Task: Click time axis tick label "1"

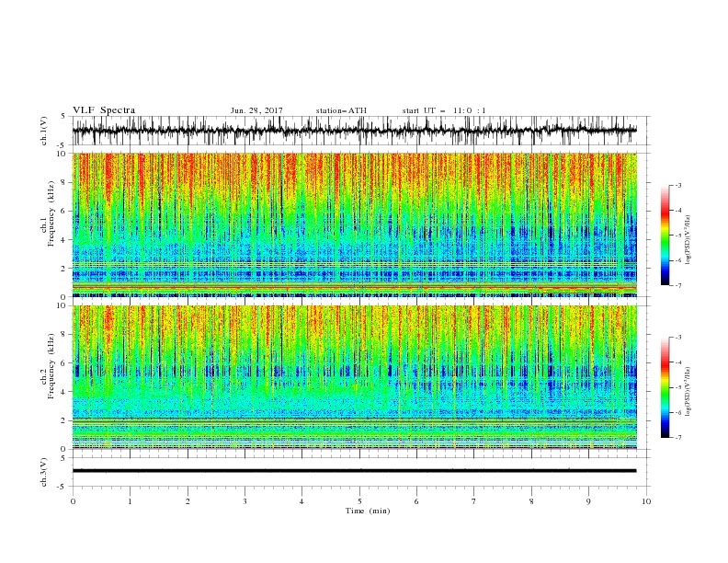Action: (x=130, y=501)
